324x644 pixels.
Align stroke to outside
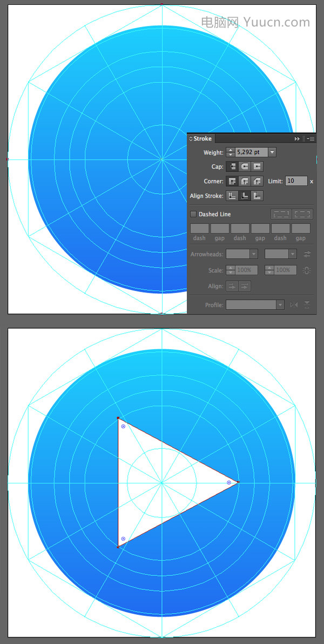(257, 196)
